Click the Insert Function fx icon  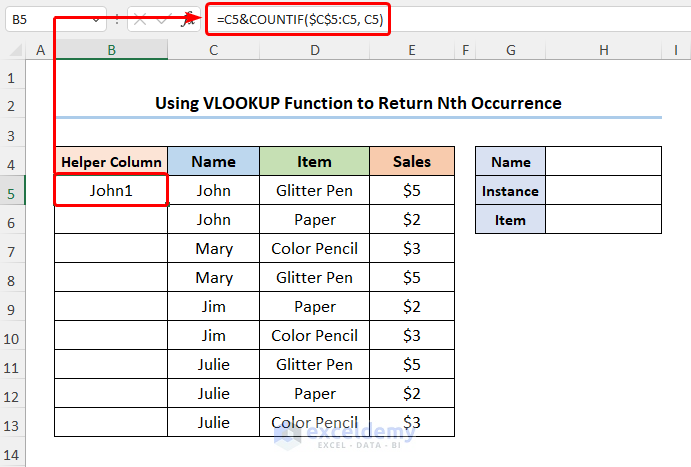[x=187, y=20]
